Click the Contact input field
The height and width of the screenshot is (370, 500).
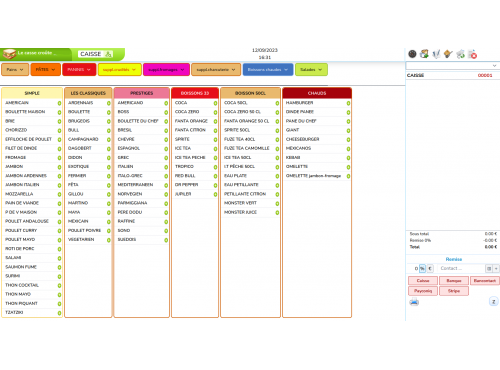tap(461, 268)
